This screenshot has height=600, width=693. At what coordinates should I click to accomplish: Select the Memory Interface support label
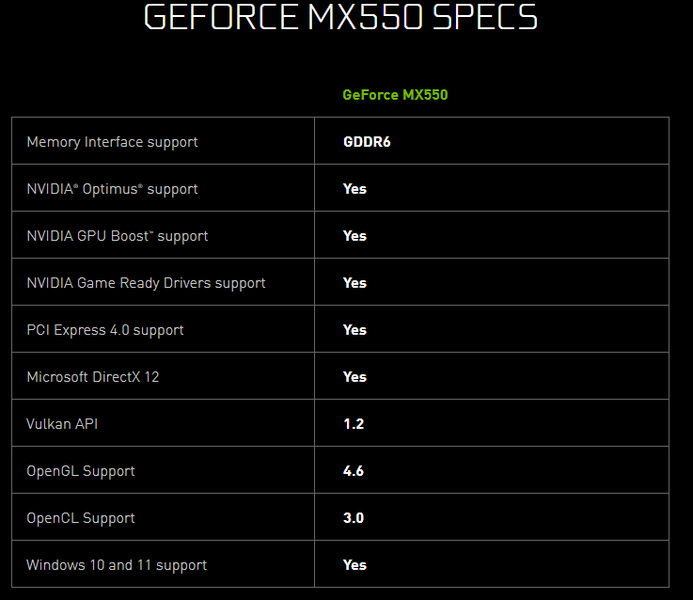pyautogui.click(x=112, y=142)
